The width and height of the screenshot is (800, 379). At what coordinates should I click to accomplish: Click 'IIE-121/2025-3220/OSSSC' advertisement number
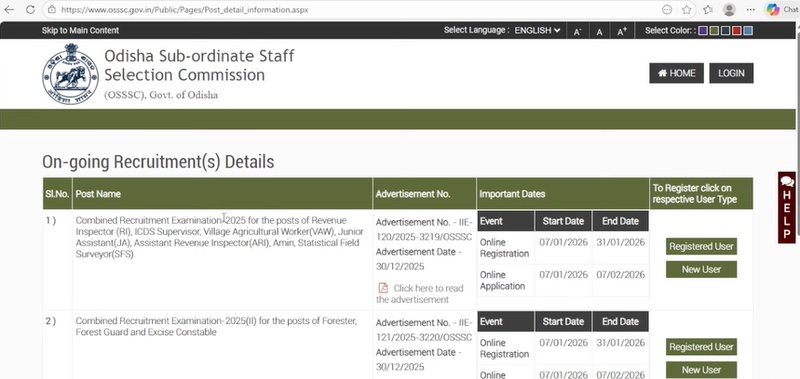click(424, 330)
